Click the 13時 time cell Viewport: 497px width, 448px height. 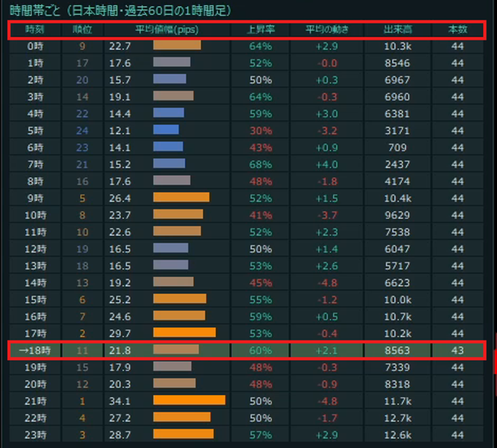(35, 266)
